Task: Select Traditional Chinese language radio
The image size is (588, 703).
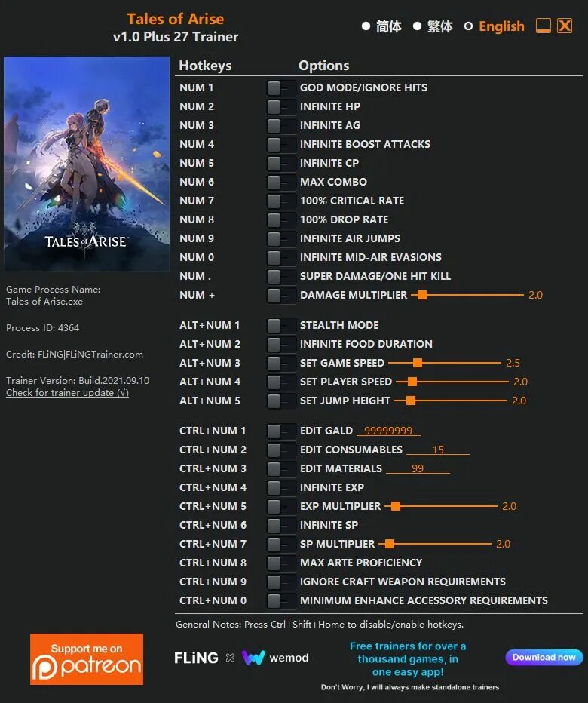Action: click(x=417, y=26)
